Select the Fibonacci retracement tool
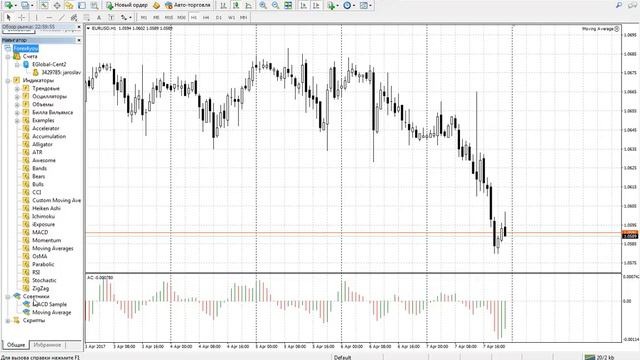640x360 pixels. tap(87, 18)
